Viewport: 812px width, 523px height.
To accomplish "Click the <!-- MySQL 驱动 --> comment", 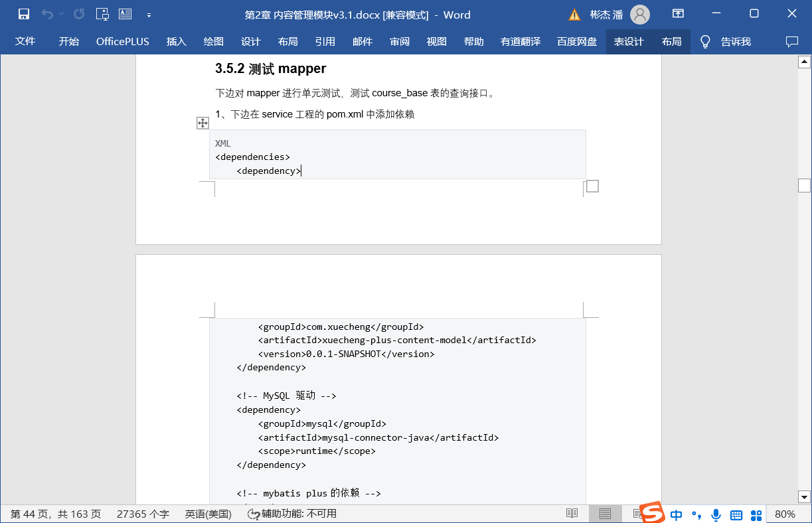I will (286, 396).
